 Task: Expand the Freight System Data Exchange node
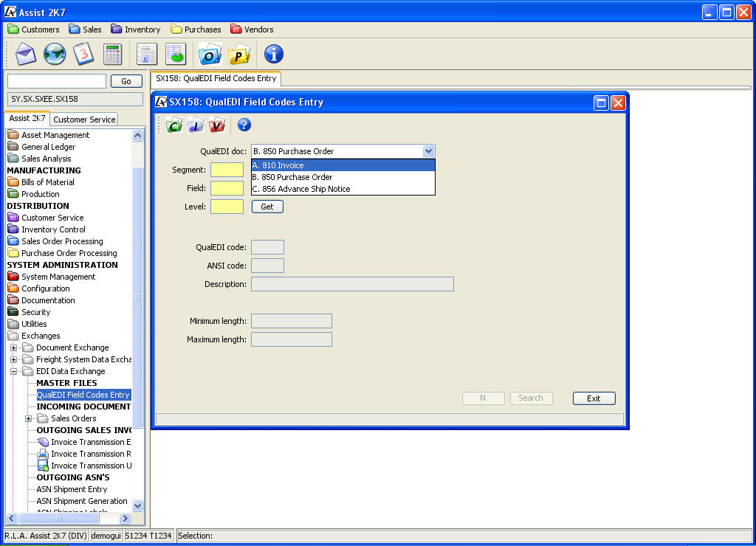pyautogui.click(x=13, y=359)
